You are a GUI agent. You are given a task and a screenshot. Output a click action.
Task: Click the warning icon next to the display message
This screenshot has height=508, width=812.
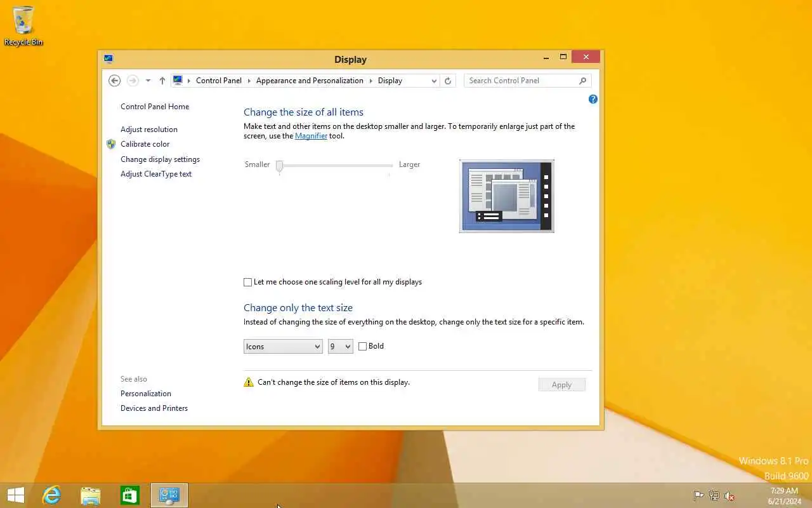click(x=249, y=382)
